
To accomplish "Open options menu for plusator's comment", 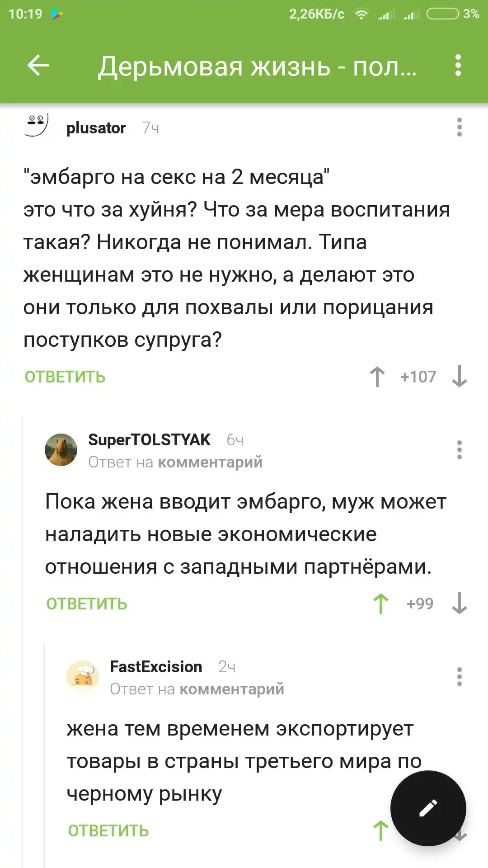I will click(459, 127).
